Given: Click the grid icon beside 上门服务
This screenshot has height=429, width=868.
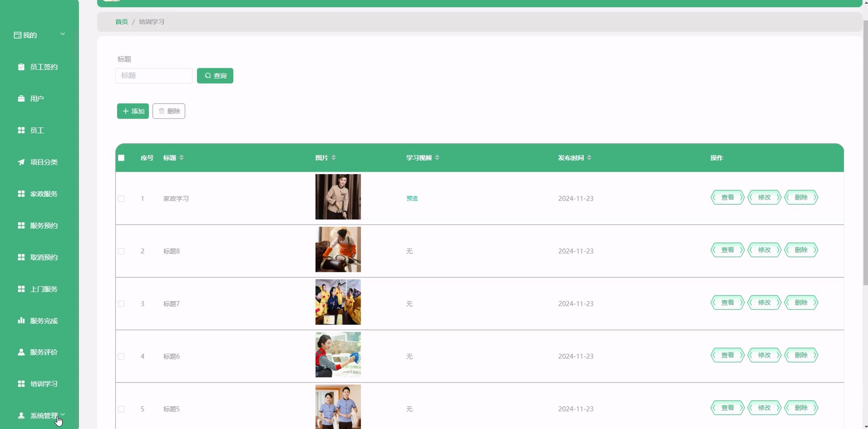Looking at the screenshot, I should 21,289.
